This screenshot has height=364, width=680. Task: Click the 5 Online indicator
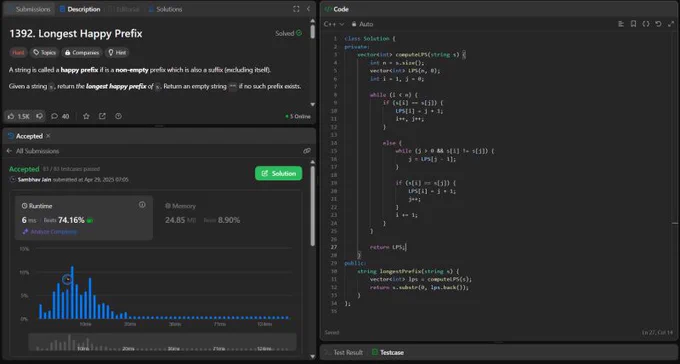coord(298,116)
